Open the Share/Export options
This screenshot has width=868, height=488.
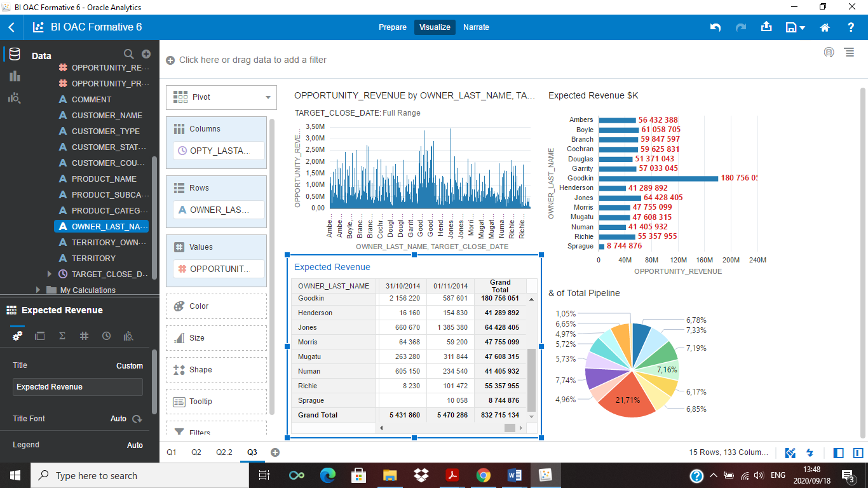click(766, 27)
